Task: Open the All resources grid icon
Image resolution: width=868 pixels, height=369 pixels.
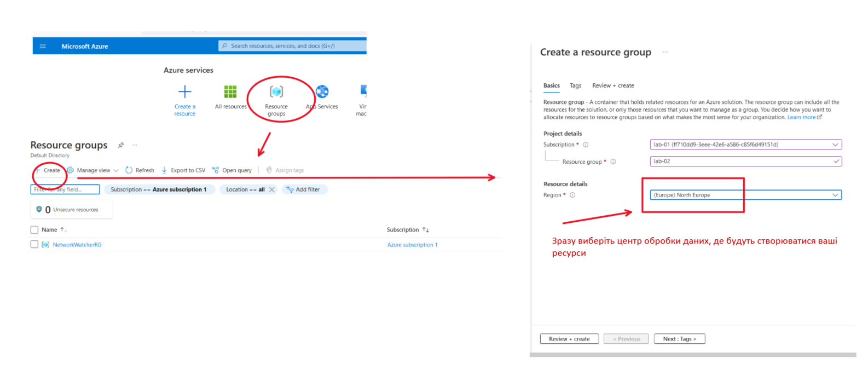Action: tap(230, 92)
